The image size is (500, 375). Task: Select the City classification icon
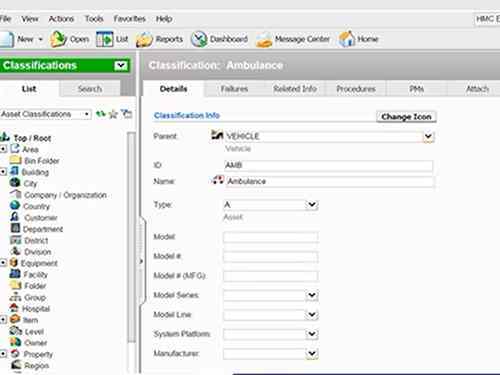[x=15, y=183]
